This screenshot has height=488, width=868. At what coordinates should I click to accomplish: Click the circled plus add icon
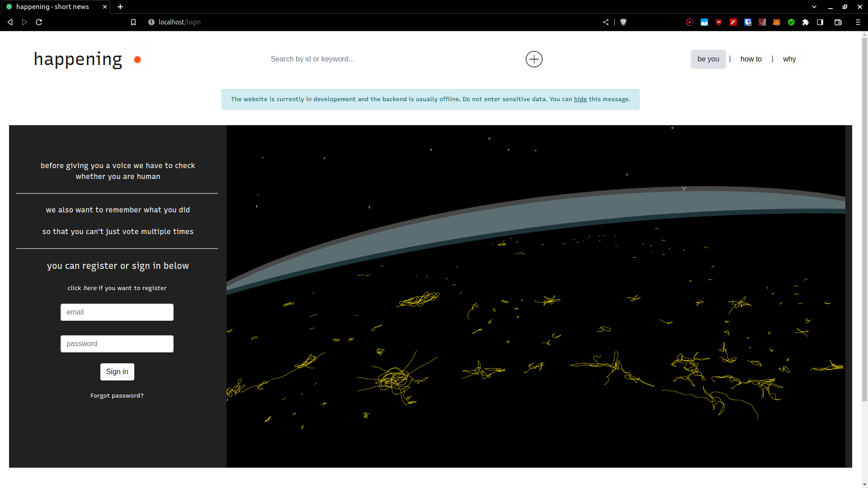[x=534, y=59]
